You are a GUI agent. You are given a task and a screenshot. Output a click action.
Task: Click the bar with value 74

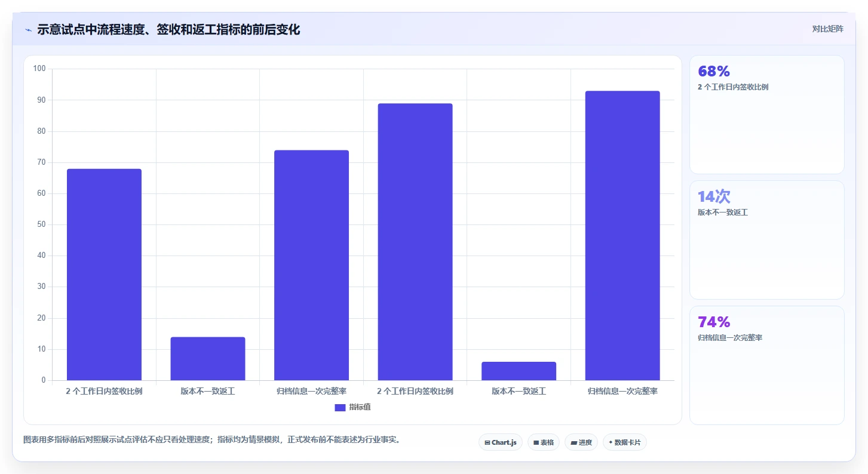pos(311,265)
